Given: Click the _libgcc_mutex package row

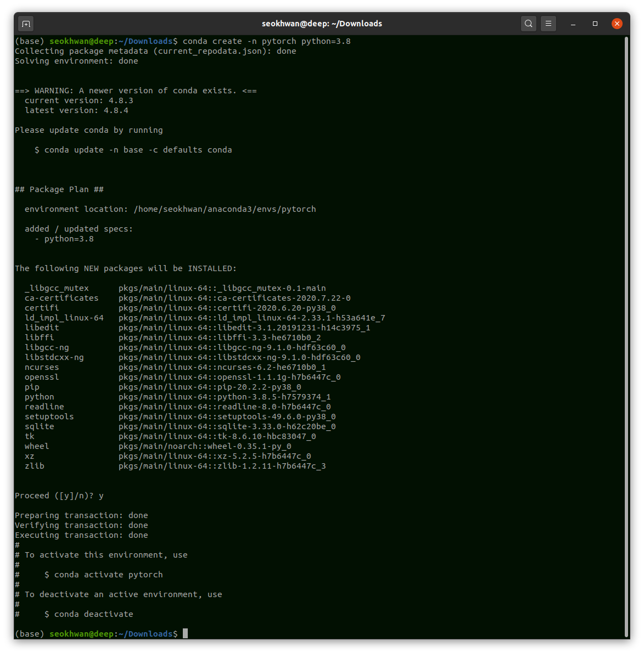Looking at the screenshot, I should coord(175,288).
